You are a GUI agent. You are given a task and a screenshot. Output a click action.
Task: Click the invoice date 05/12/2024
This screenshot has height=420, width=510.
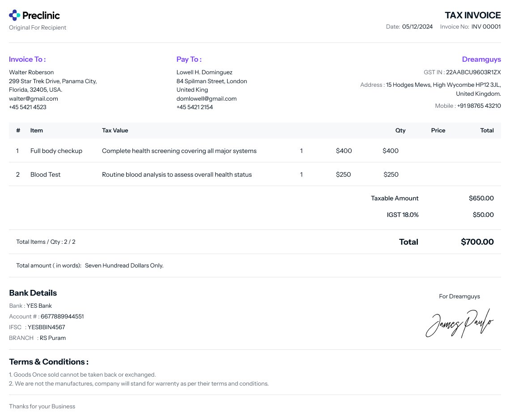(417, 26)
